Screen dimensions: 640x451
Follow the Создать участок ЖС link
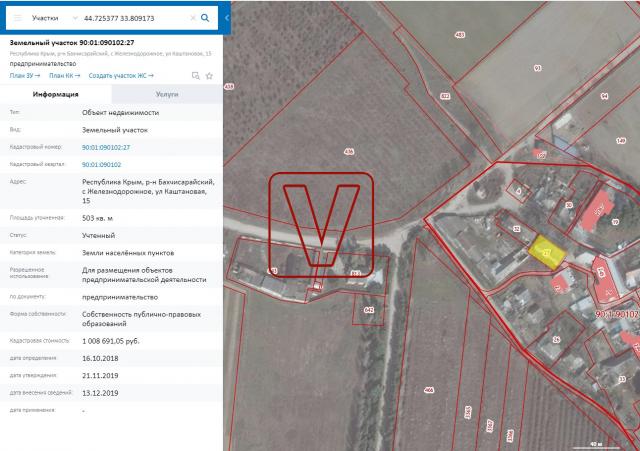tap(121, 76)
